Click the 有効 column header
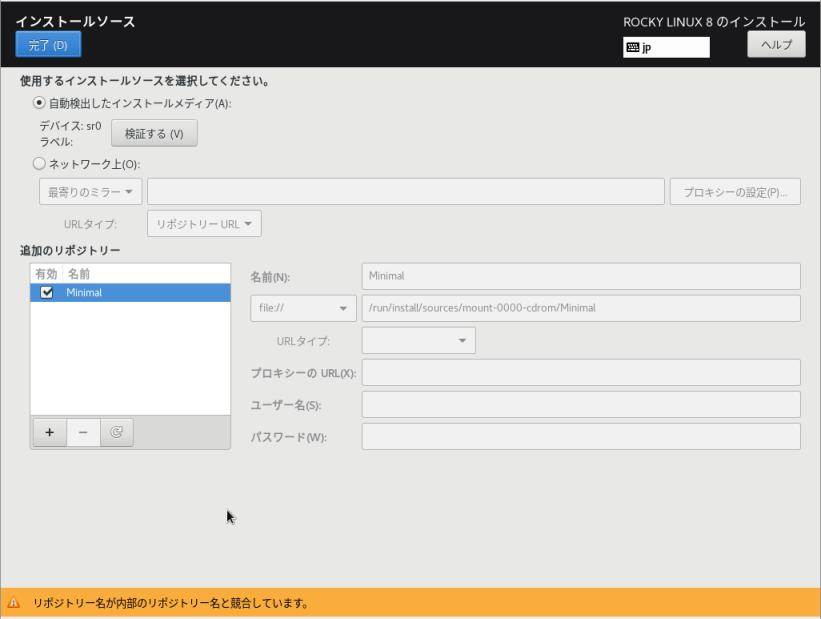821x619 pixels. click(46, 273)
